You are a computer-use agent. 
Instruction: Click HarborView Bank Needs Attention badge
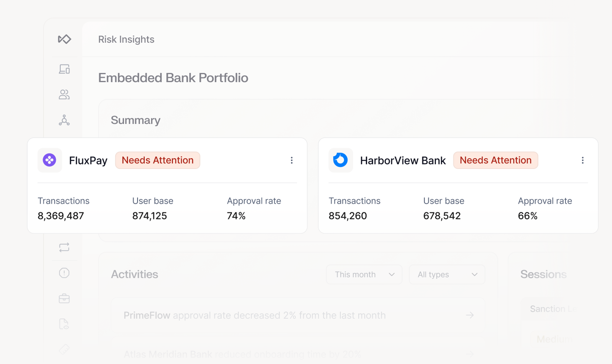[x=495, y=160]
